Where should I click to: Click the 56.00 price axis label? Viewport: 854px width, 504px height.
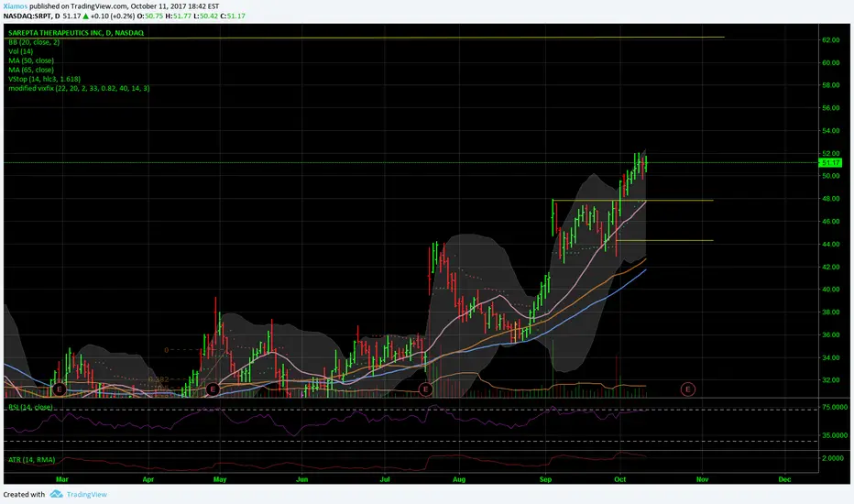830,108
